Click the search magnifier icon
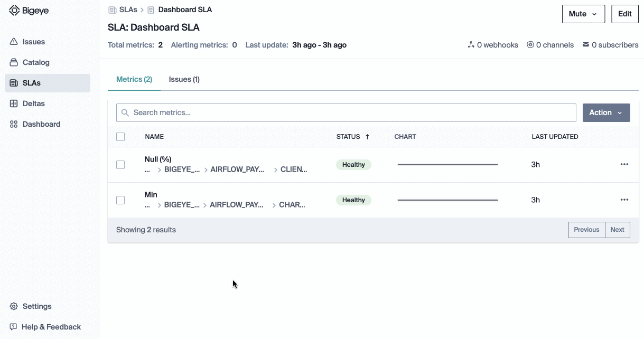 tap(125, 112)
